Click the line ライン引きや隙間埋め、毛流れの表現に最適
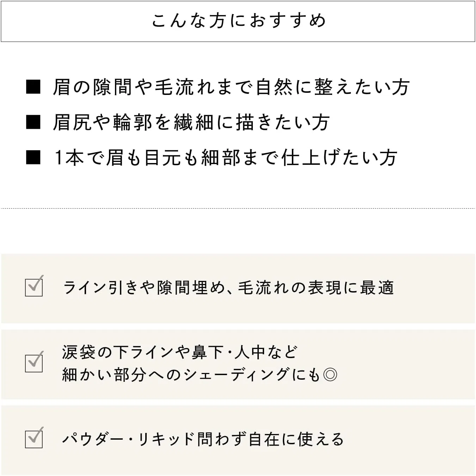Viewport: 476px width, 476px height. click(228, 288)
